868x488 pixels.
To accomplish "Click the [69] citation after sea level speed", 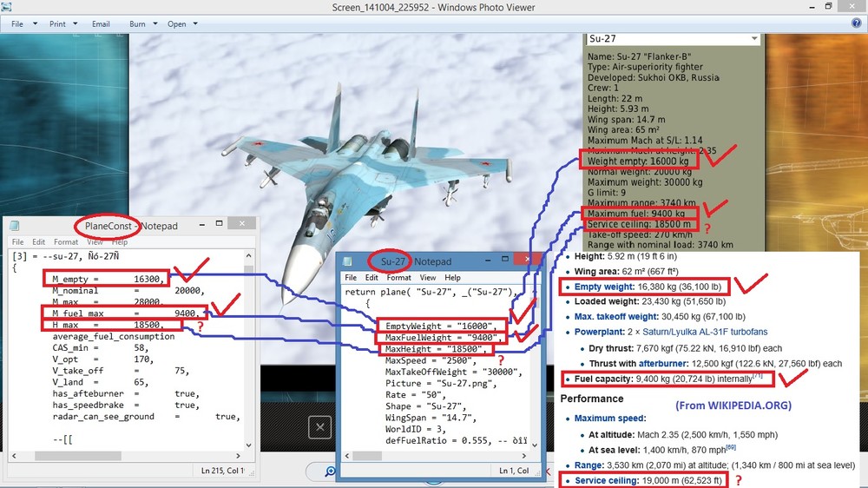I will (731, 447).
